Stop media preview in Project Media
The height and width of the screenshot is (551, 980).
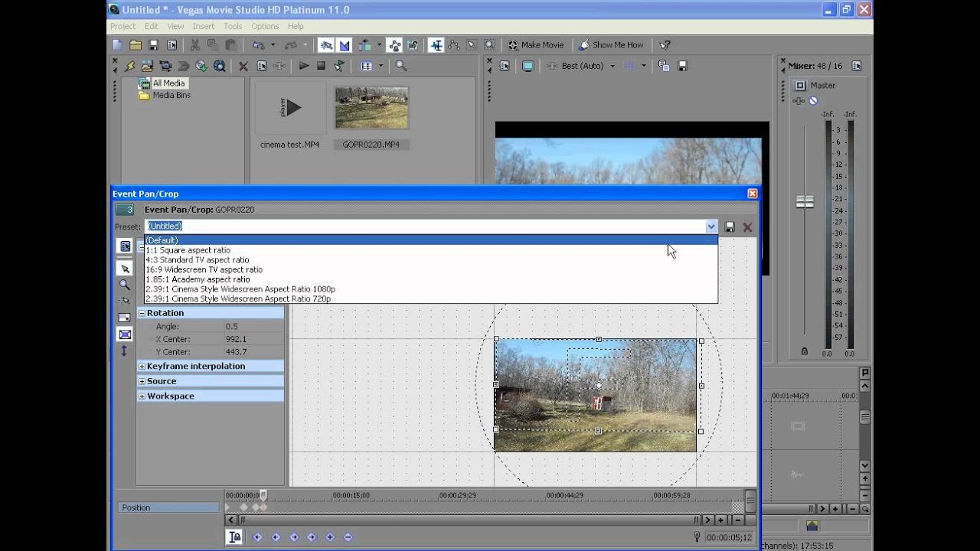322,67
